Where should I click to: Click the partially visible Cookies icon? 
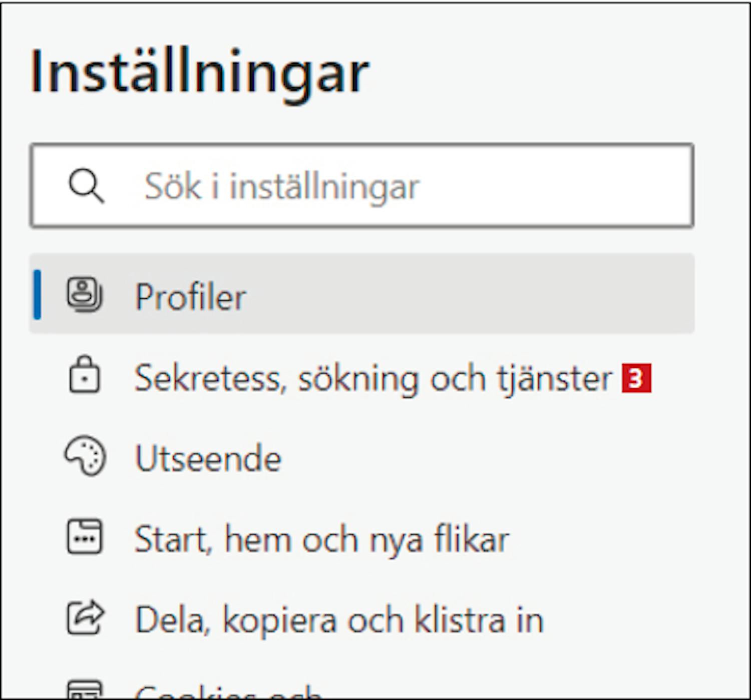85,690
